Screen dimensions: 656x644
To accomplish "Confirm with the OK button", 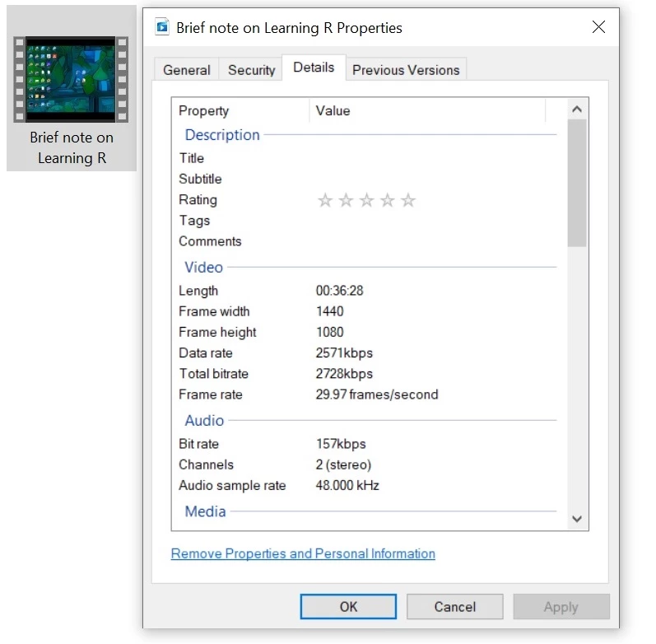I will (x=348, y=606).
